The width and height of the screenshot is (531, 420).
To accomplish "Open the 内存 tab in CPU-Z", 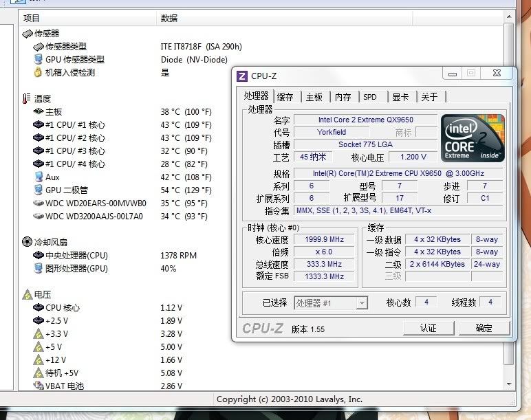I will 343,97.
